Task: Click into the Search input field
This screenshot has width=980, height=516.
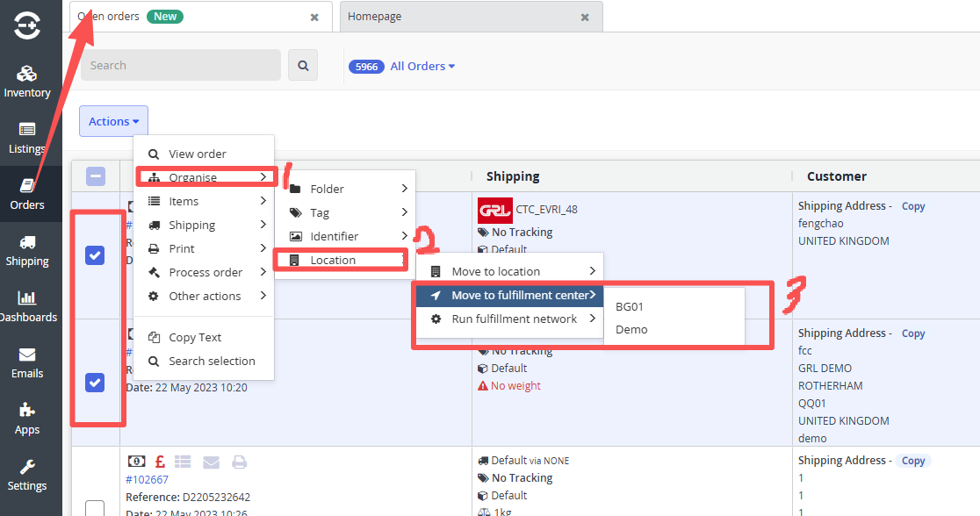Action: click(x=181, y=65)
